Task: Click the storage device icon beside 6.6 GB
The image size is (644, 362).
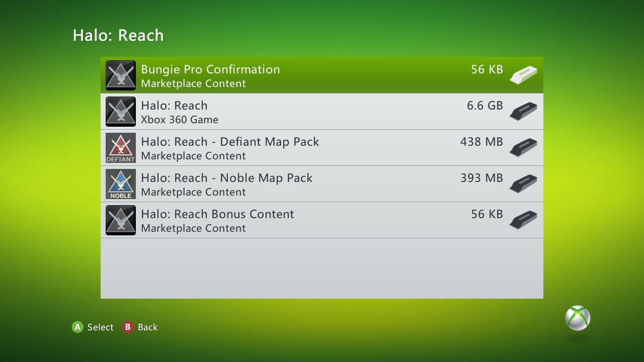Action: click(x=523, y=112)
